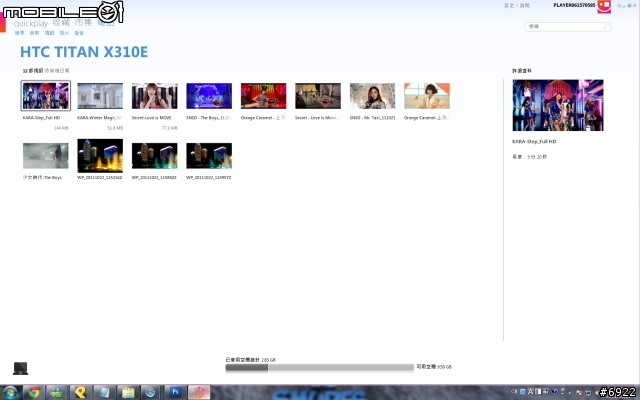
Task: Select KARA-Step_Full HD video thumbnail
Action: click(x=46, y=96)
